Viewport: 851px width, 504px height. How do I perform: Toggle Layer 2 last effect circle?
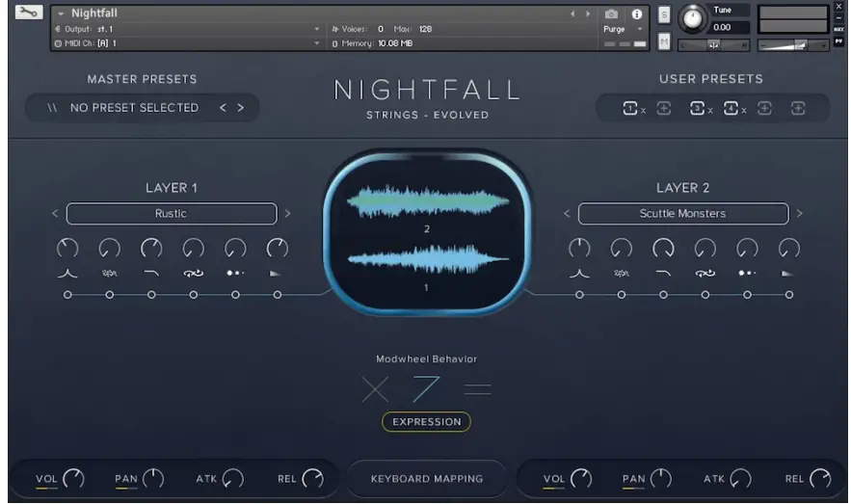pyautogui.click(x=789, y=295)
